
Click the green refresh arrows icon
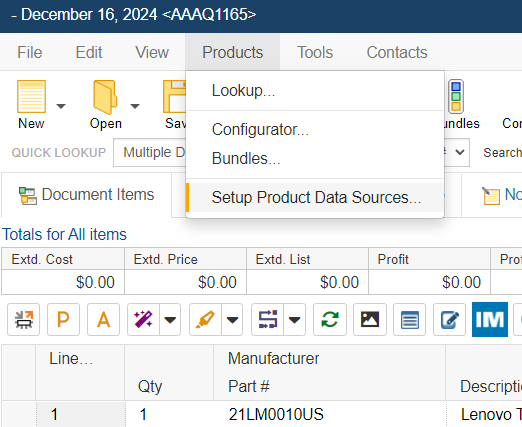pos(330,319)
